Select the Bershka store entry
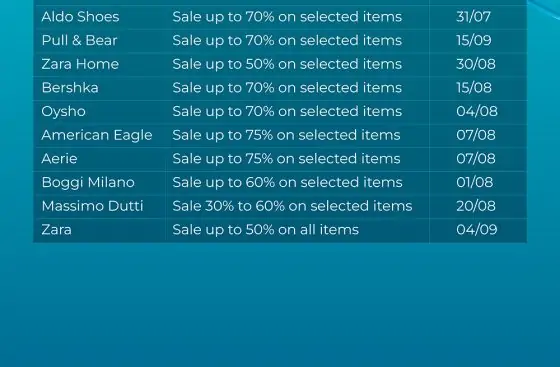This screenshot has height=367, width=560. (70, 88)
